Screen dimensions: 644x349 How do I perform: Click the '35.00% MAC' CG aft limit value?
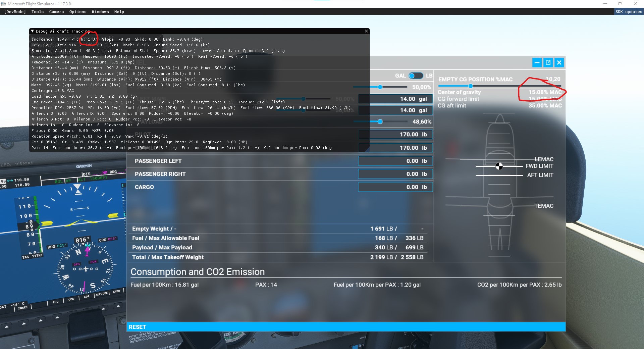coord(545,106)
